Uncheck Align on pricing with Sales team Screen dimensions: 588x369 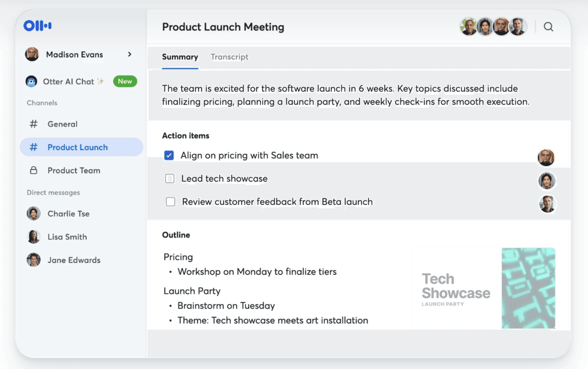coord(169,155)
